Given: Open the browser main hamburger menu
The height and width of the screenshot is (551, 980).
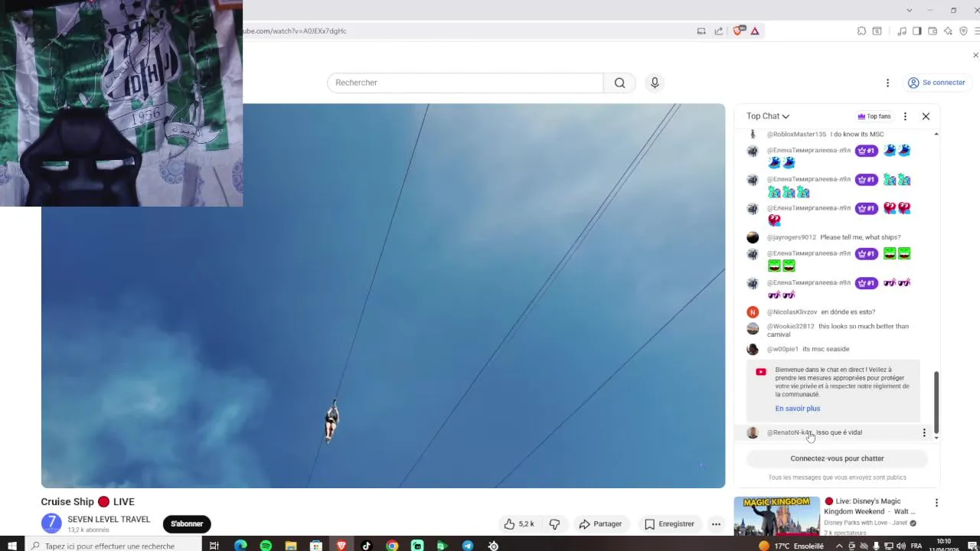Looking at the screenshot, I should [976, 31].
